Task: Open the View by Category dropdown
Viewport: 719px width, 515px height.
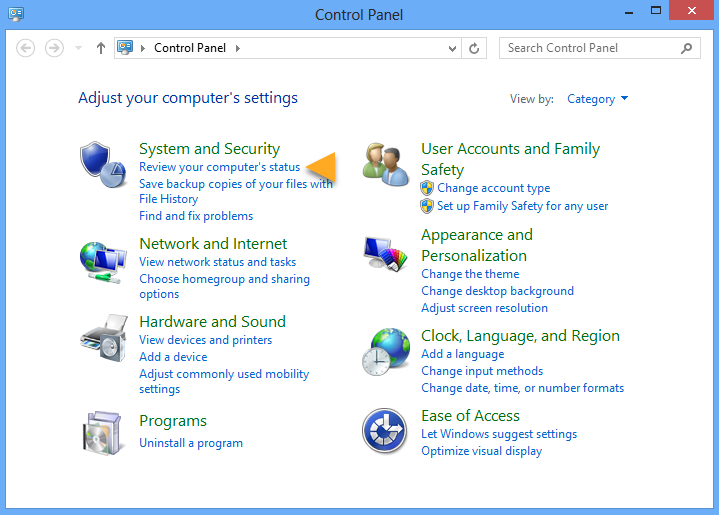Action: pyautogui.click(x=597, y=99)
